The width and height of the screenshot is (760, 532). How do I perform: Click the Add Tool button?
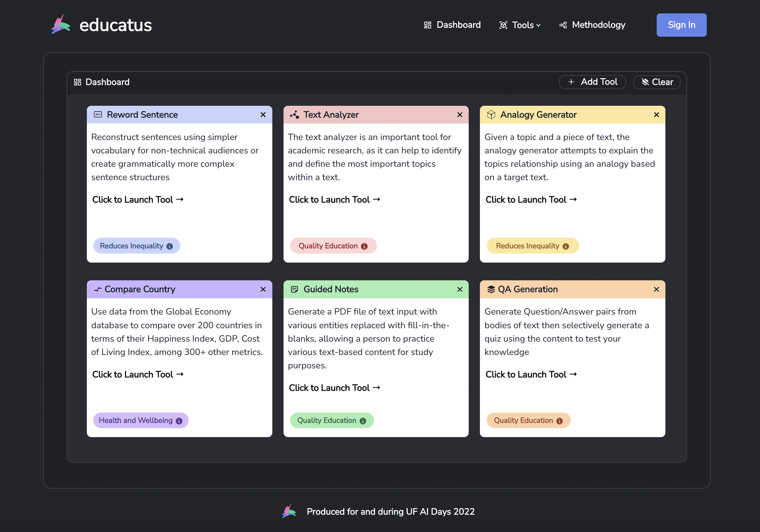click(x=593, y=82)
